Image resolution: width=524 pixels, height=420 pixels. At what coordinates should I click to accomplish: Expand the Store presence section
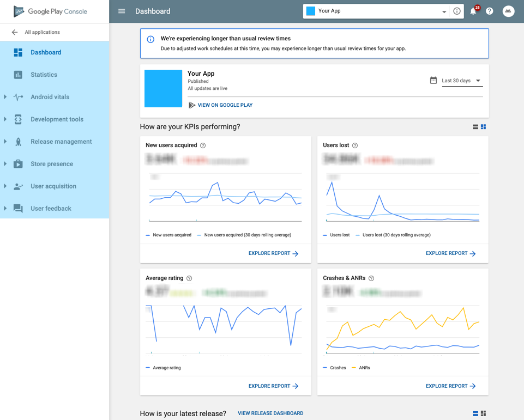point(5,164)
